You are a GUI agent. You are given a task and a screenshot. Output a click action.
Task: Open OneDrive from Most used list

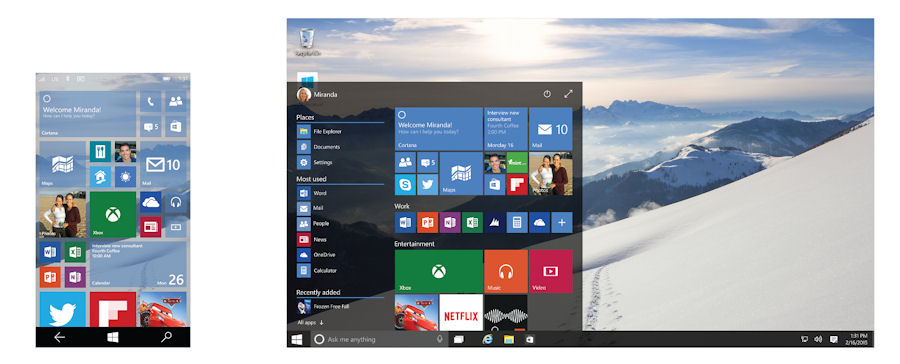click(340, 255)
